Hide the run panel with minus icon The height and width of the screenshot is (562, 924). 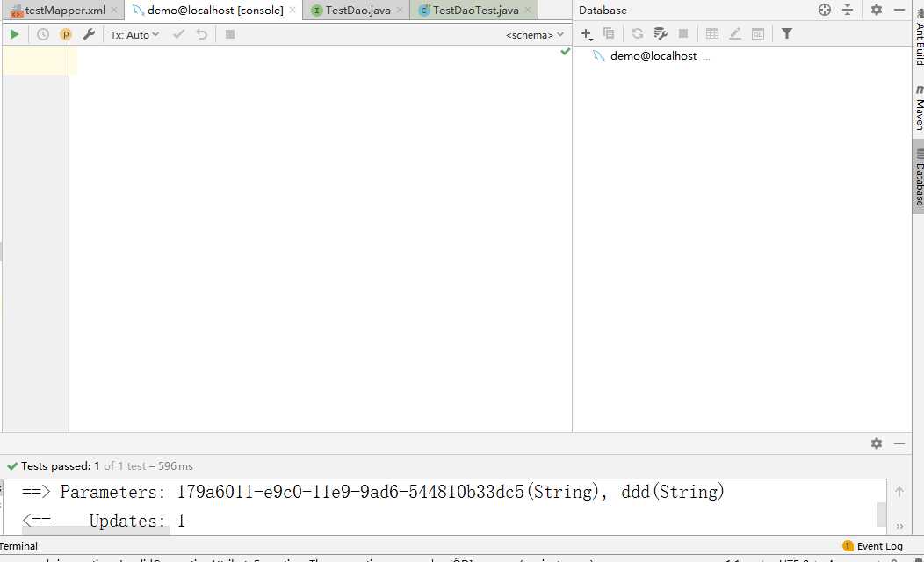(899, 443)
